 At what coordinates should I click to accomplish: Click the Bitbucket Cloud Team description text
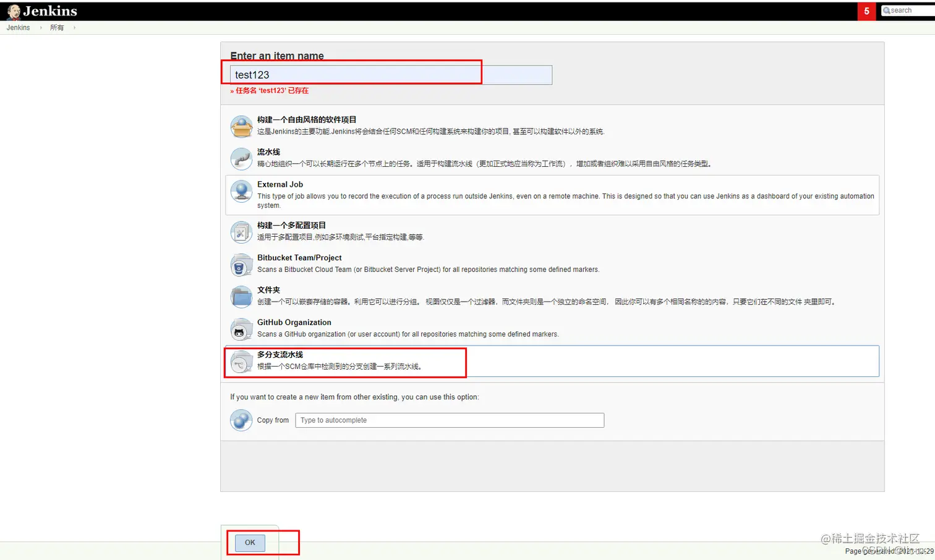point(428,269)
